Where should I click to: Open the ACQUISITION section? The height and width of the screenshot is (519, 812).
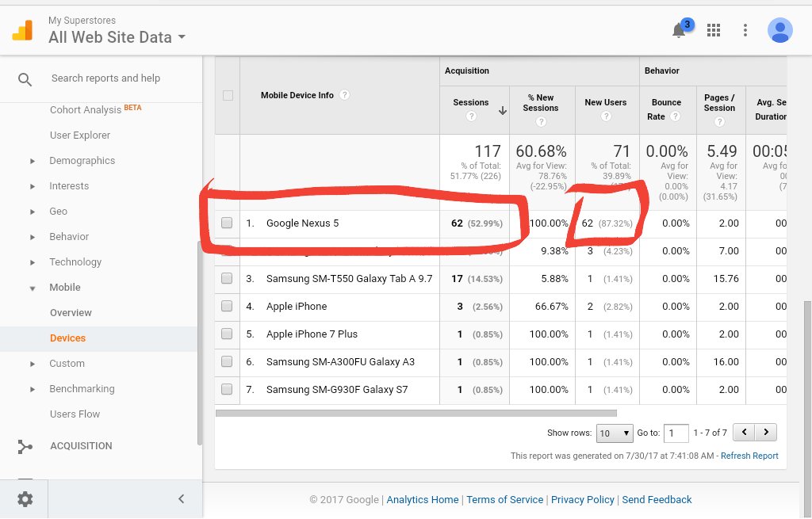(x=81, y=446)
